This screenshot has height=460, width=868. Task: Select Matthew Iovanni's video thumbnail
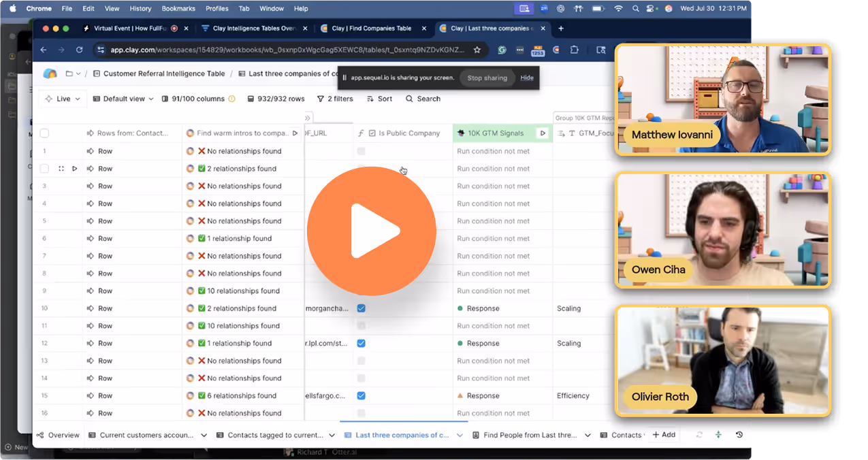pos(722,100)
